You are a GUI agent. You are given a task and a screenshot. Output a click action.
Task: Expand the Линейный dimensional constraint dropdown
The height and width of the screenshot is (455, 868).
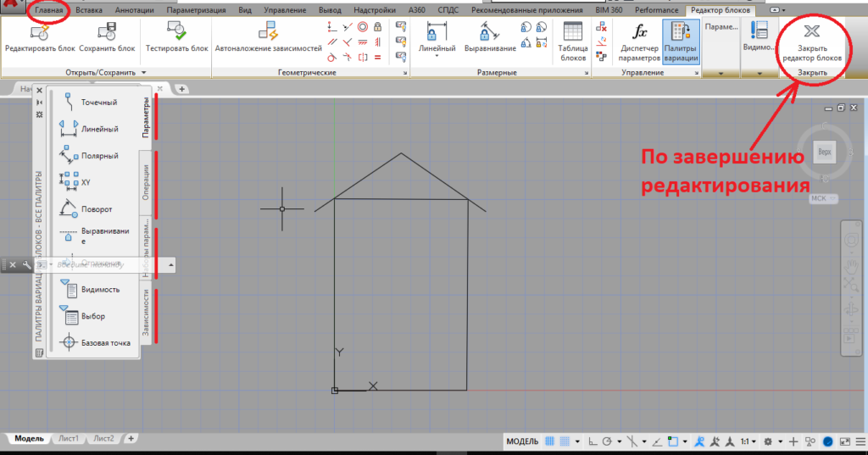tap(437, 56)
